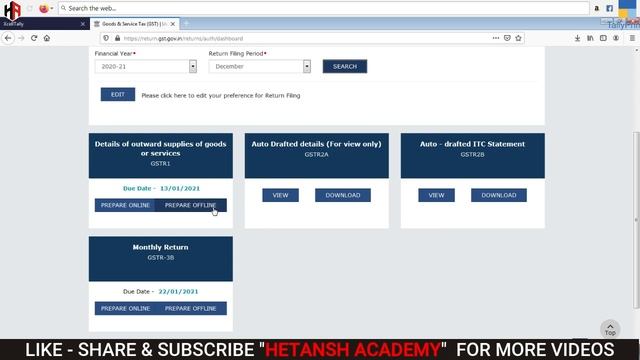Image resolution: width=640 pixels, height=360 pixels.
Task: Click the Amazon shortcut icon
Action: [x=597, y=8]
